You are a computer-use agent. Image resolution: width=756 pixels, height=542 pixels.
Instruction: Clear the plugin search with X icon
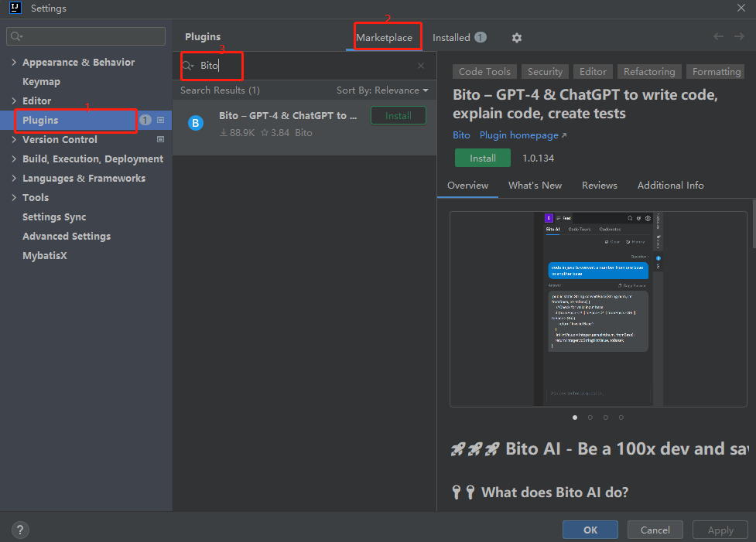[421, 66]
